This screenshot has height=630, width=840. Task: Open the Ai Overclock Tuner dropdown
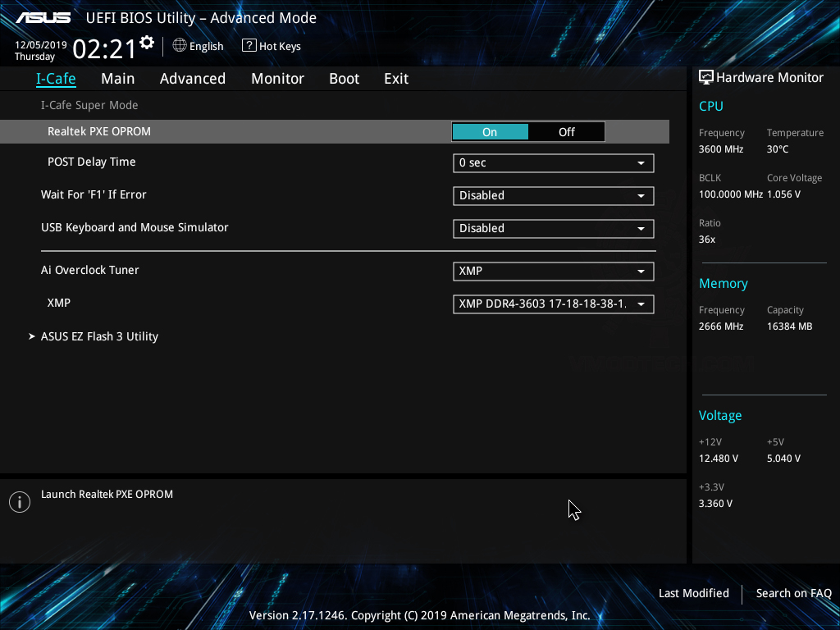[553, 271]
